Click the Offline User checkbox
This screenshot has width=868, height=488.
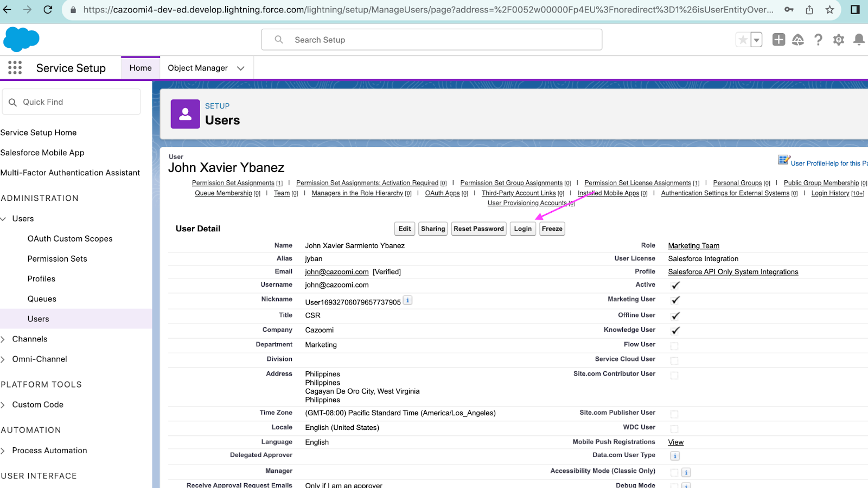click(675, 316)
